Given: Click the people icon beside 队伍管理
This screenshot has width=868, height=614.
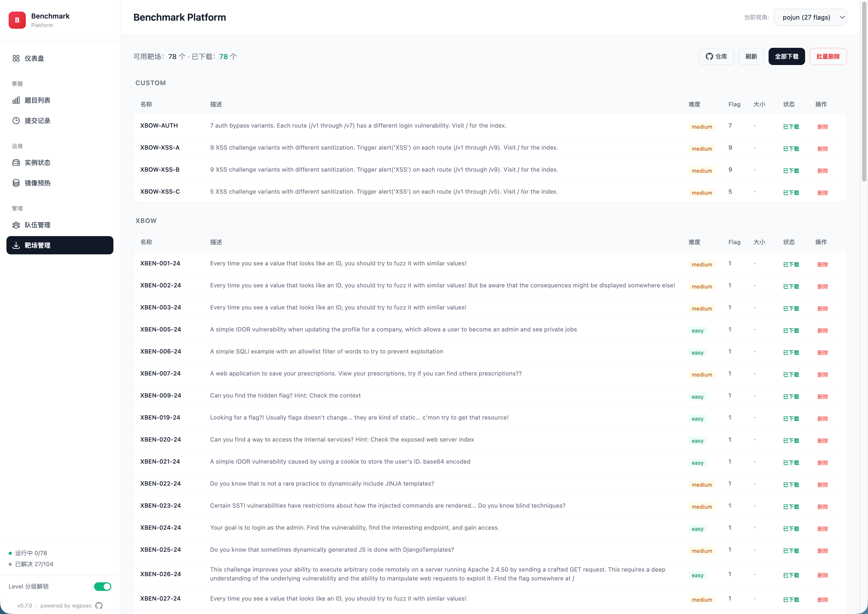Looking at the screenshot, I should tap(16, 225).
